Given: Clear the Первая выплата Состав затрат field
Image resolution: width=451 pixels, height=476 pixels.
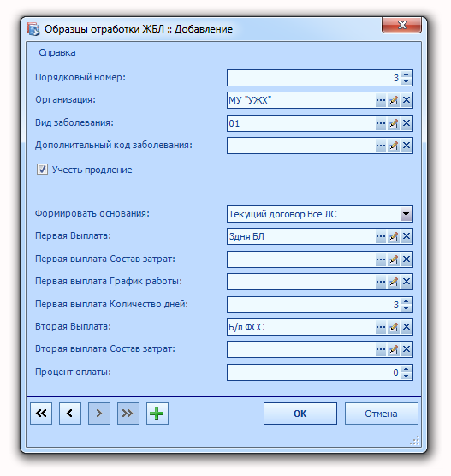Looking at the screenshot, I should 406,259.
